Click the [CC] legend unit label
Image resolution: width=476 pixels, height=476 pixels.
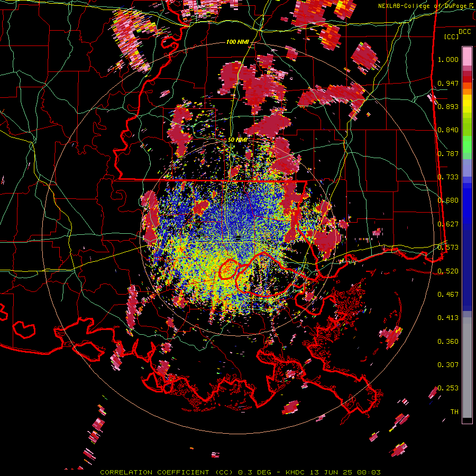[x=452, y=36]
